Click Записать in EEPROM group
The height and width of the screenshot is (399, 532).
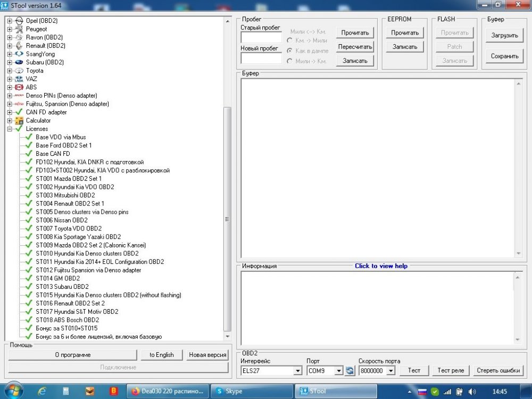pyautogui.click(x=405, y=47)
